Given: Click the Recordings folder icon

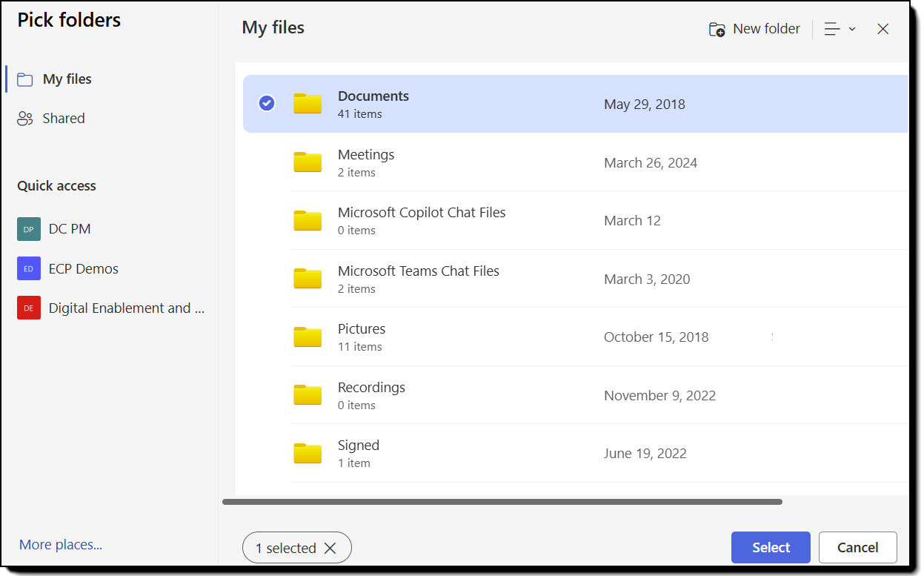Looking at the screenshot, I should (x=307, y=395).
